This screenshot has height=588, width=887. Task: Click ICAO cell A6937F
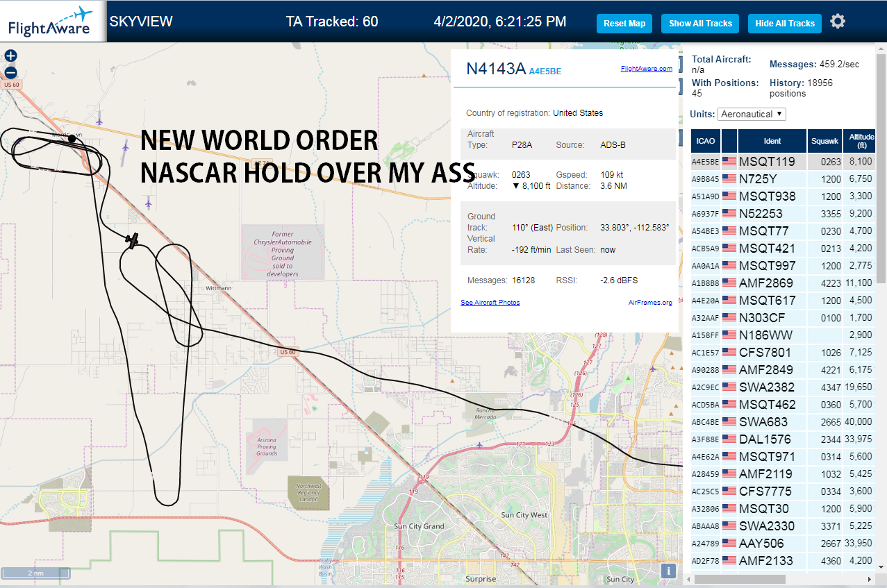pos(706,215)
